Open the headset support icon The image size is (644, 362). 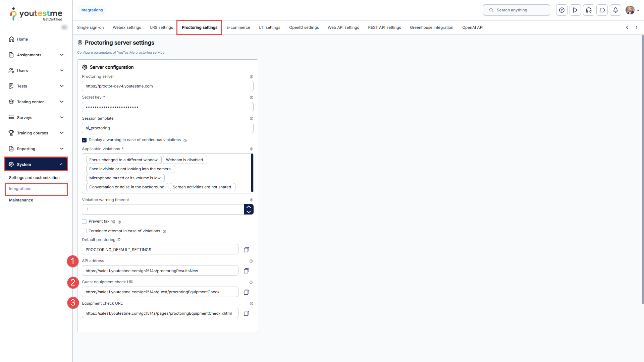(x=589, y=10)
